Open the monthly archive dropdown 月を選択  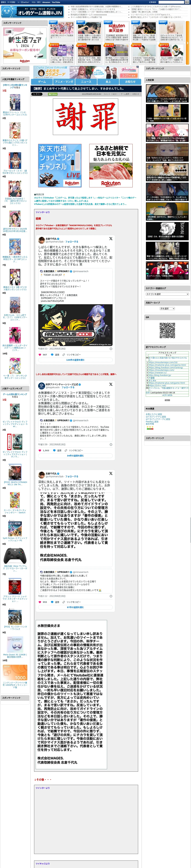[167, 309]
